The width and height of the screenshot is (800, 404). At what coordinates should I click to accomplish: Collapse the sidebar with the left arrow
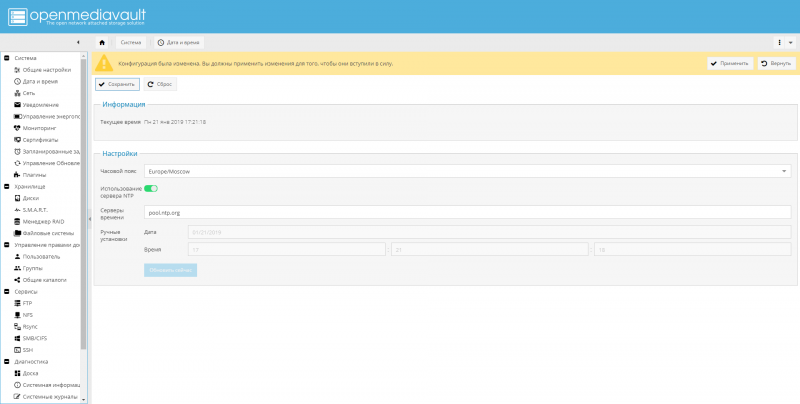(78, 42)
